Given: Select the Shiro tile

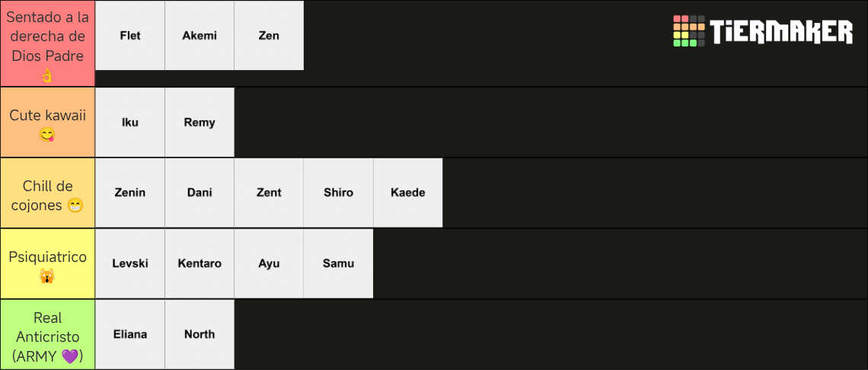Looking at the screenshot, I should pos(338,193).
